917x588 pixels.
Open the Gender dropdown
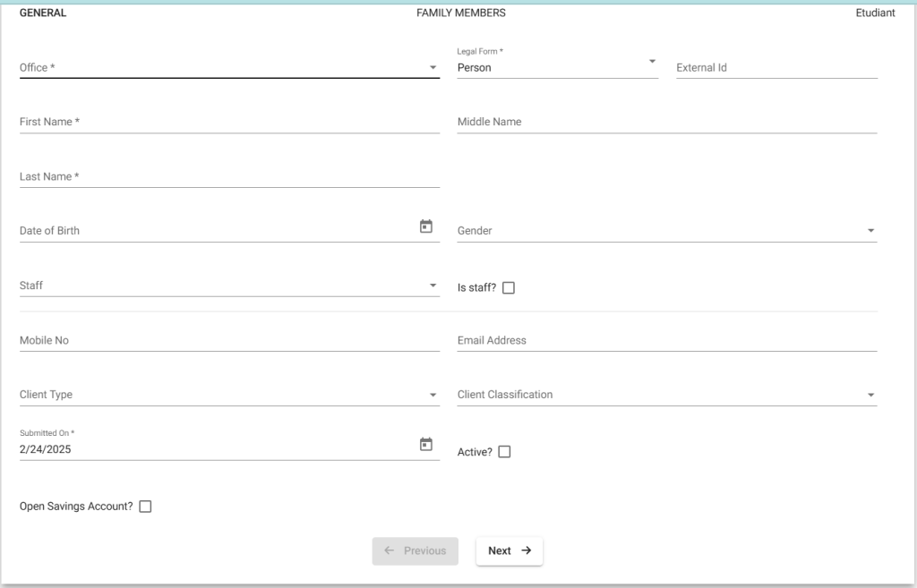870,230
